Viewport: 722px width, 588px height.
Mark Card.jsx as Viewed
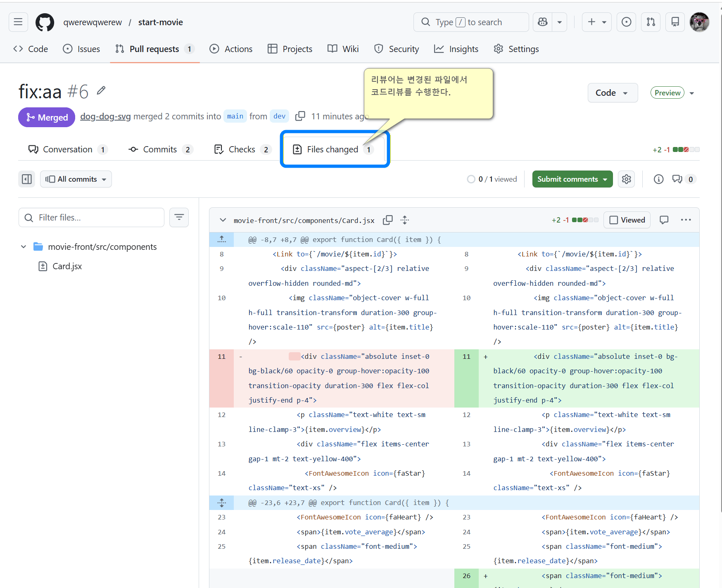(x=627, y=220)
